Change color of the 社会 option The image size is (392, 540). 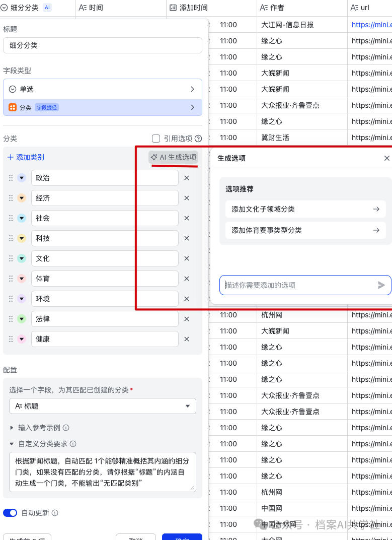[22, 218]
